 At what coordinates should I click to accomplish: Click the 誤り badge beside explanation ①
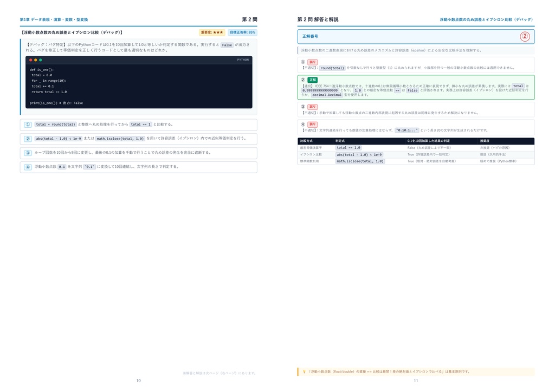(313, 62)
